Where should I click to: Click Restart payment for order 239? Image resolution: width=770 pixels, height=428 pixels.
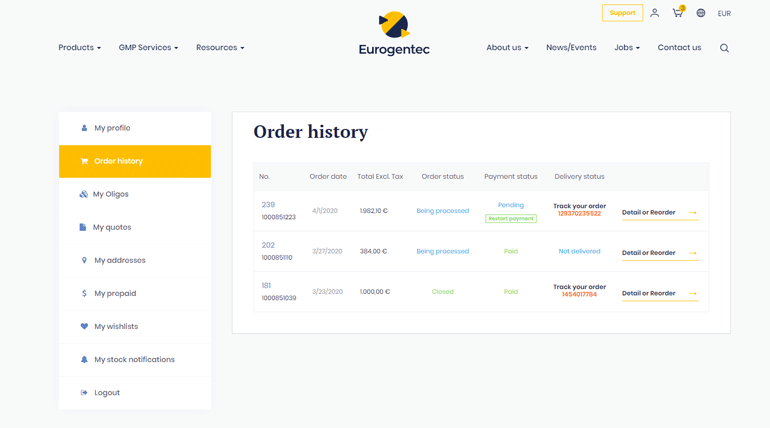click(x=511, y=218)
